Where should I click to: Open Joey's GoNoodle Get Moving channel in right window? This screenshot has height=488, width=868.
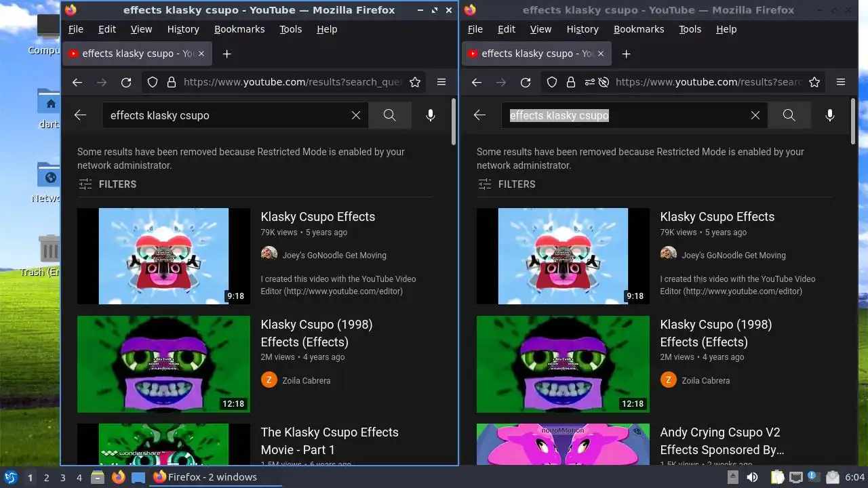[734, 256]
